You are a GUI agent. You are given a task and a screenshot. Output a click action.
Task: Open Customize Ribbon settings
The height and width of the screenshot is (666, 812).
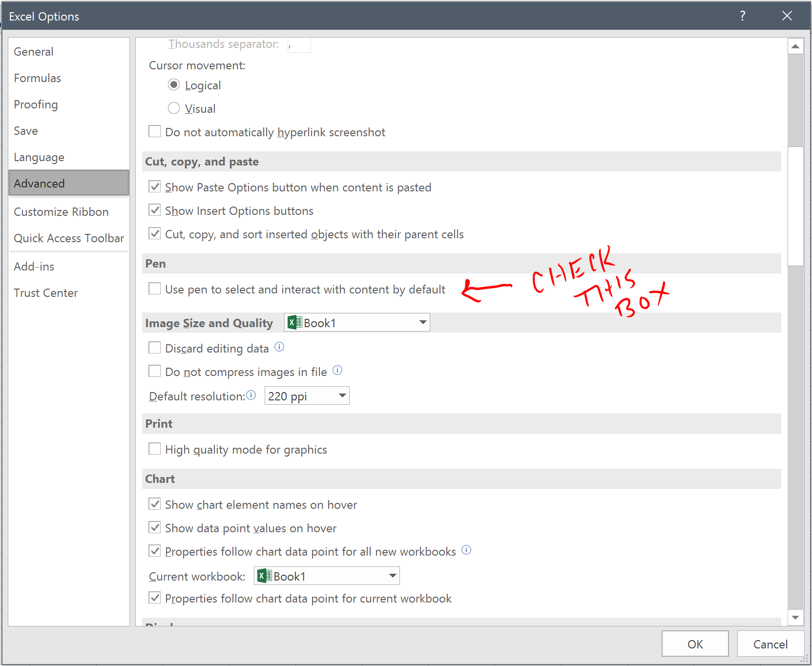point(68,212)
